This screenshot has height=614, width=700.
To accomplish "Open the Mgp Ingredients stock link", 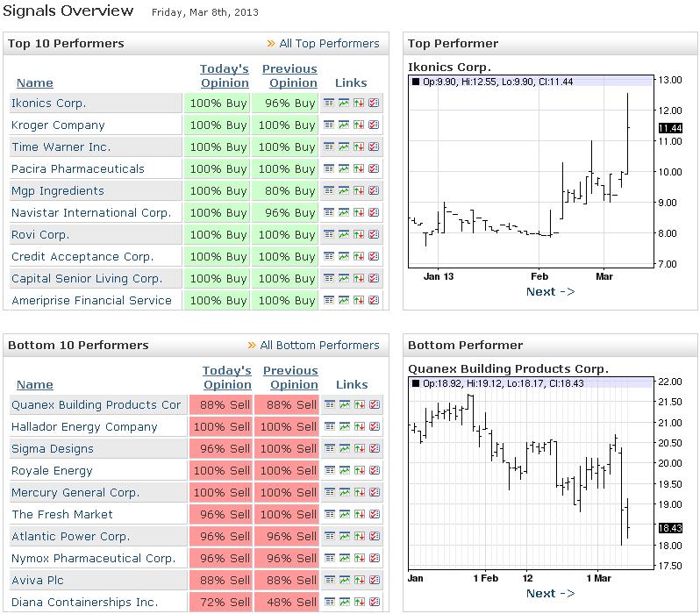I will (x=58, y=190).
